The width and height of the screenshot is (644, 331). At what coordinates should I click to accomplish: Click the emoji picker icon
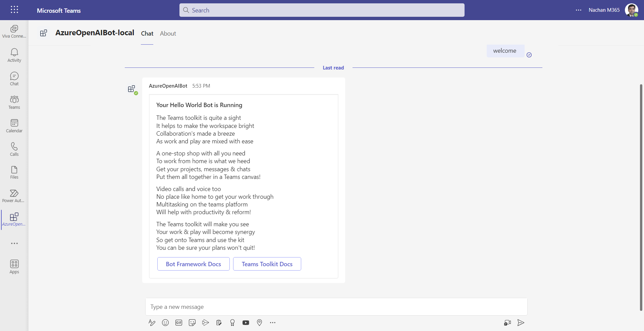[165, 323]
